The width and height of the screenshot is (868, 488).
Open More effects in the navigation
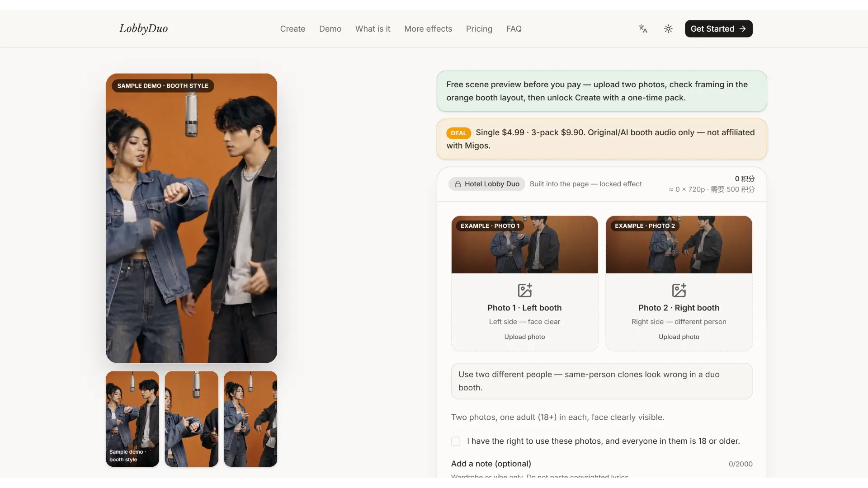[428, 29]
